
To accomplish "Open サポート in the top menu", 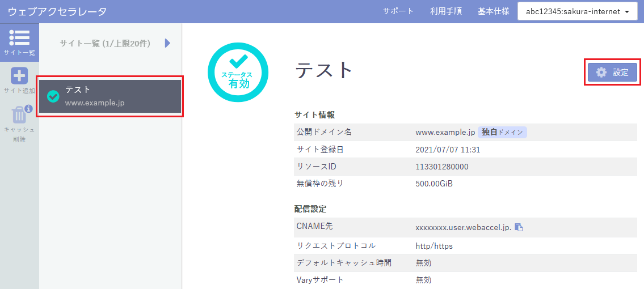I will (x=398, y=11).
